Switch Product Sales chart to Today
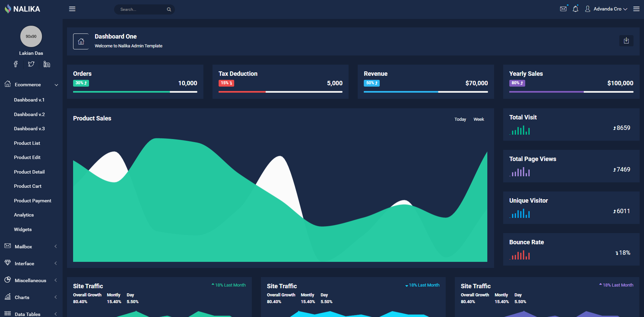Screen dimensions: 644x317 coord(460,119)
